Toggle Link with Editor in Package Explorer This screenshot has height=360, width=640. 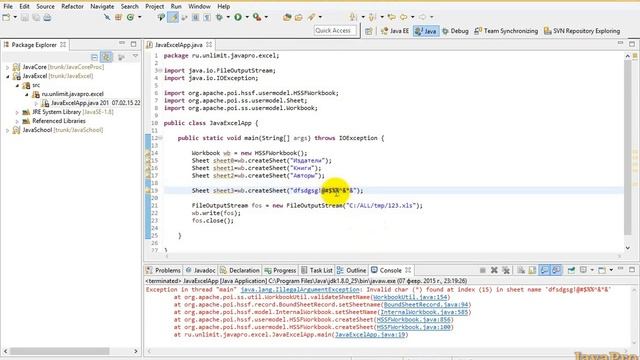click(x=107, y=57)
